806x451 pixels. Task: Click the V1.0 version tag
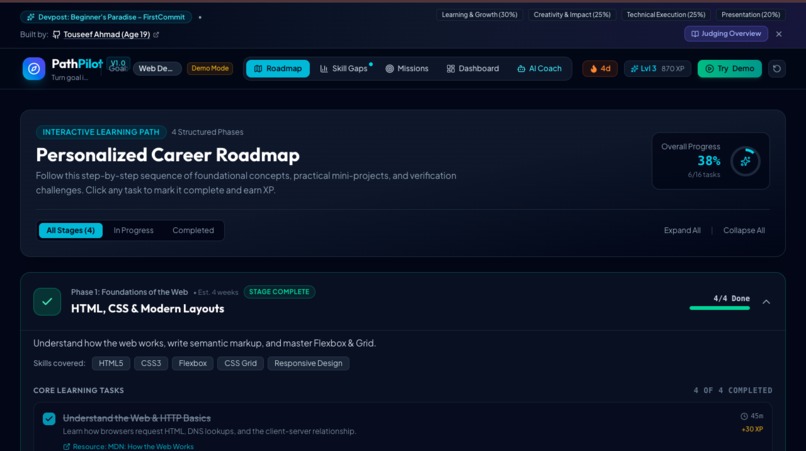[118, 63]
